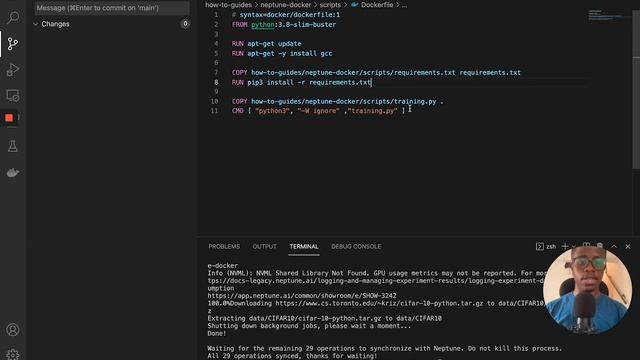640x360 pixels.
Task: Switch to the DEBUG CONSOLE tab
Action: pos(356,247)
